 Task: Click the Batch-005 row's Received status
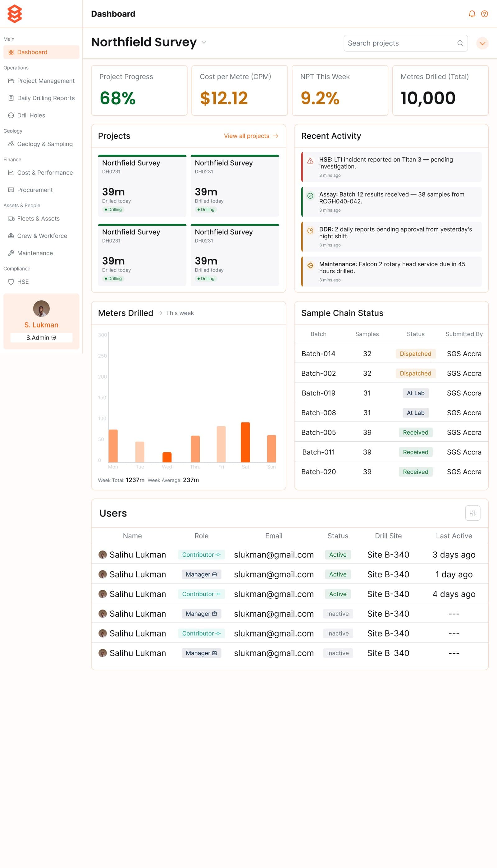click(x=415, y=432)
